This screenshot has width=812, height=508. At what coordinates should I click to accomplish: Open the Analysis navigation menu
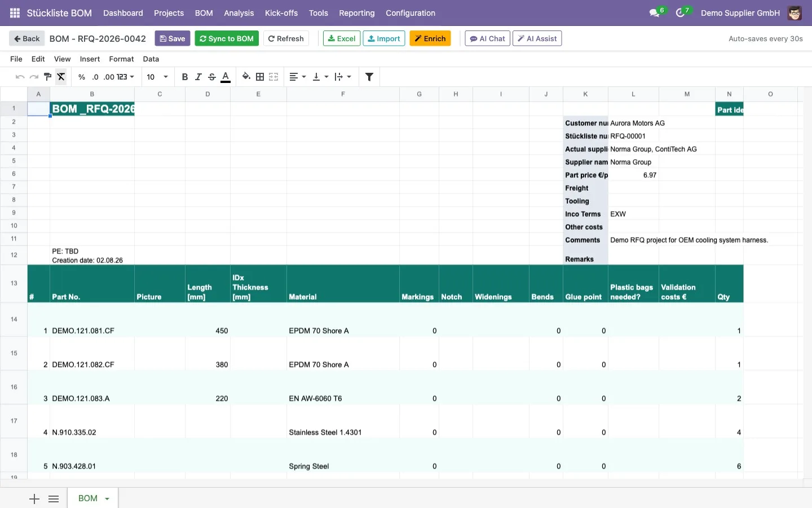pyautogui.click(x=239, y=13)
